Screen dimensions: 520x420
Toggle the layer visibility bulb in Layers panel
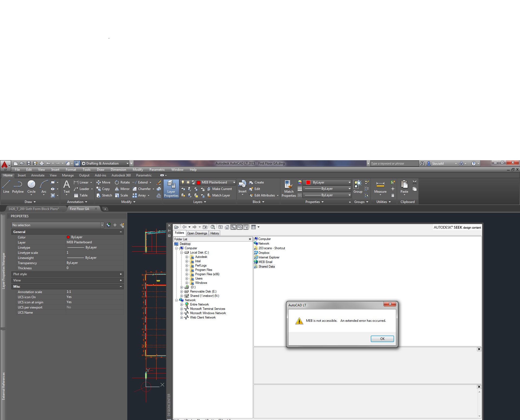tap(183, 182)
